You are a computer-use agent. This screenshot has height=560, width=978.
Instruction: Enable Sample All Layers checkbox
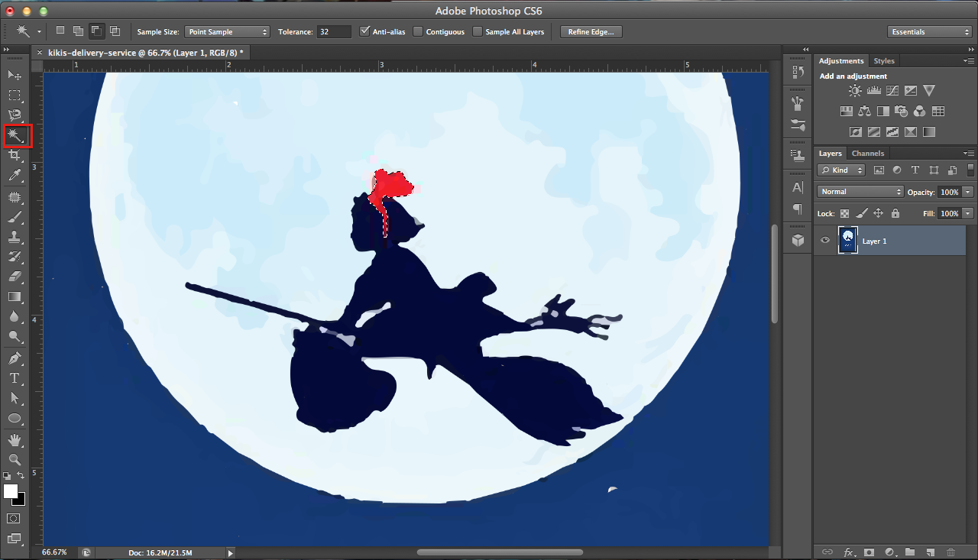[x=478, y=31]
